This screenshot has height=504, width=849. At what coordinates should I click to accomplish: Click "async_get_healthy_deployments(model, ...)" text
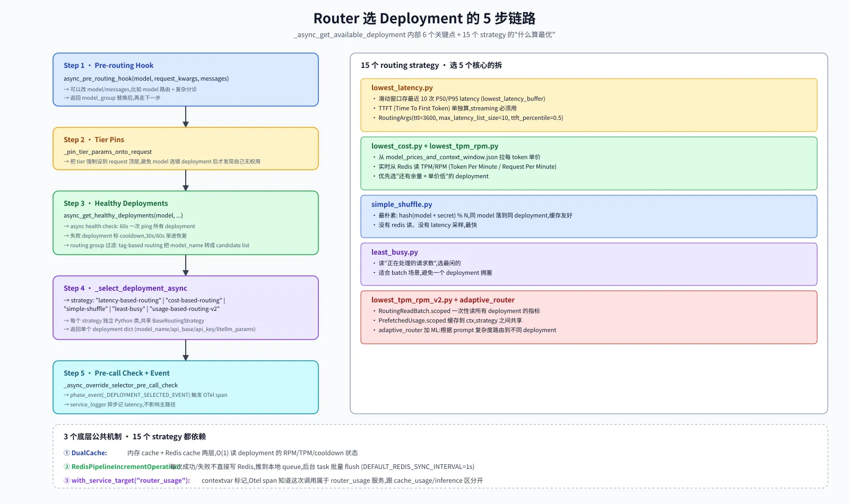pos(123,215)
